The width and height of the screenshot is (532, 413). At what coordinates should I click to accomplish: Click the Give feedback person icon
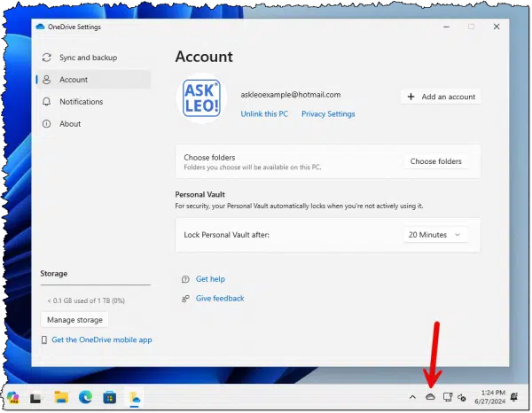coord(185,299)
